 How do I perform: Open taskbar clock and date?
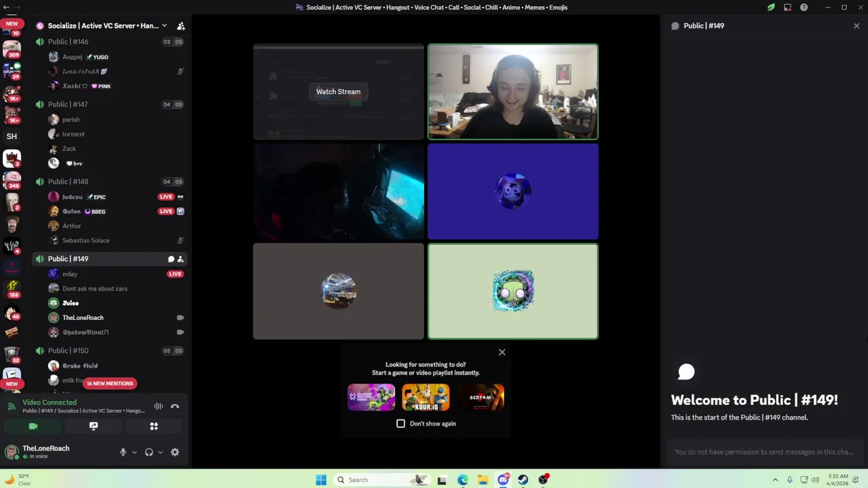(838, 480)
